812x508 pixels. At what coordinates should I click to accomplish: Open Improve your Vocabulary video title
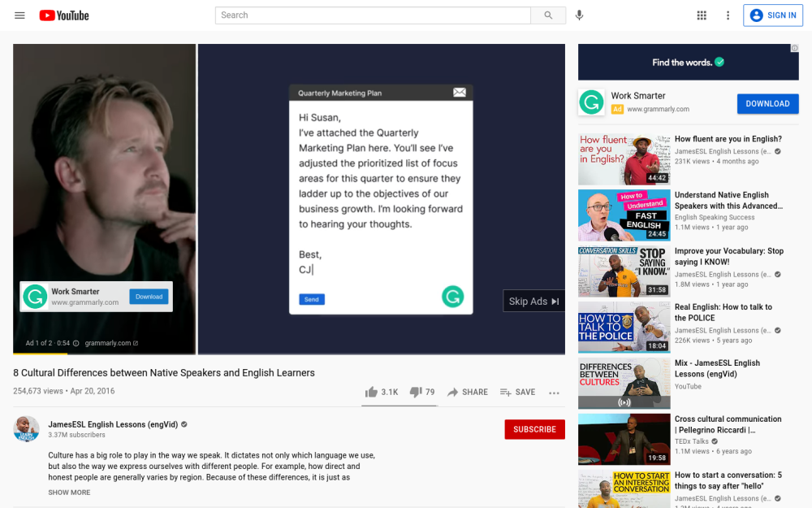728,256
